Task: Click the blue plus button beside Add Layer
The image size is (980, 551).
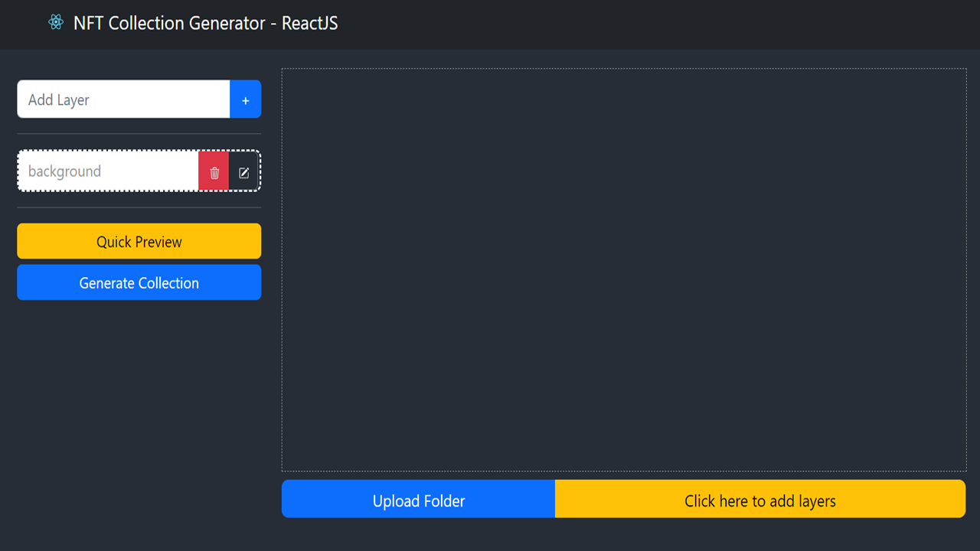Action: point(245,100)
